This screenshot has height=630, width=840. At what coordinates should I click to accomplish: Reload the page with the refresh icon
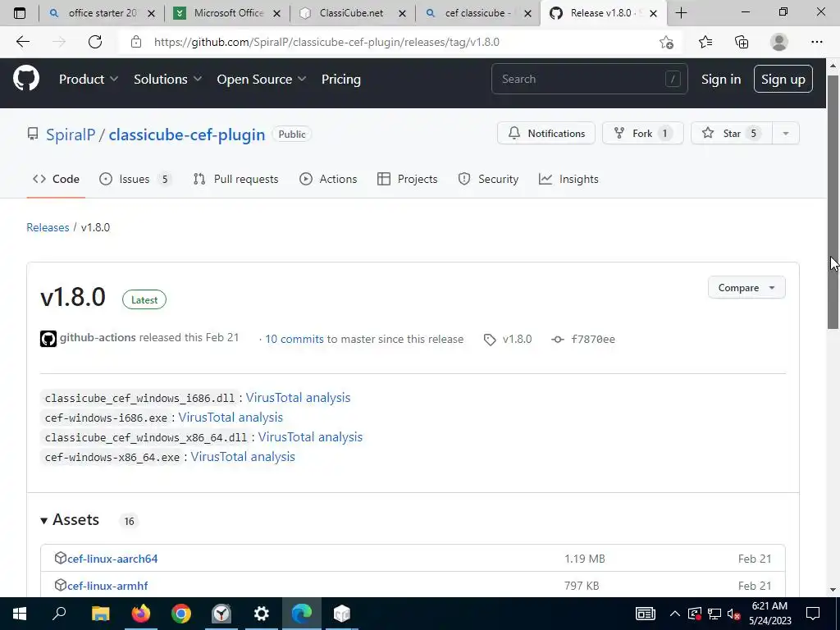tap(95, 42)
